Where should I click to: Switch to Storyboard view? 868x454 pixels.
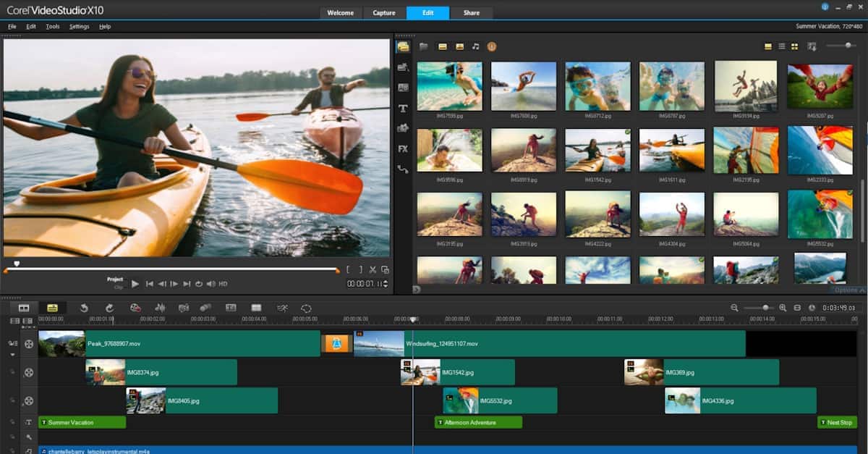[24, 308]
